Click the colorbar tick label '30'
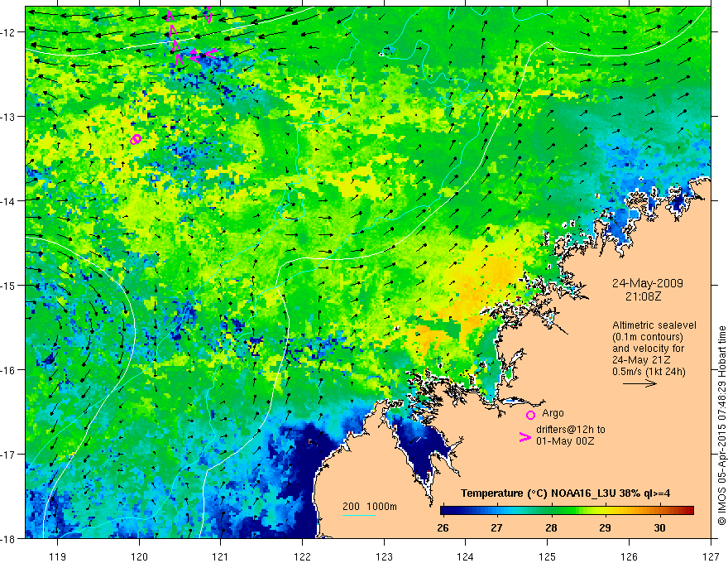The width and height of the screenshot is (728, 563). [x=659, y=527]
